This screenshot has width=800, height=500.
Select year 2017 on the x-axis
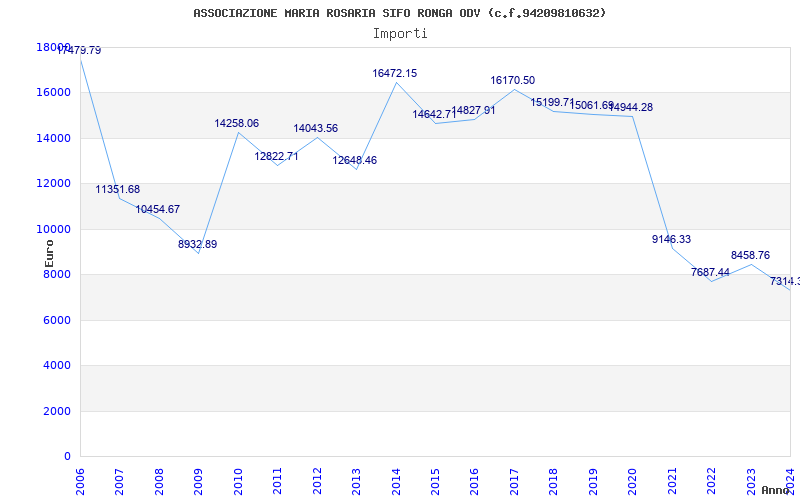514,478
